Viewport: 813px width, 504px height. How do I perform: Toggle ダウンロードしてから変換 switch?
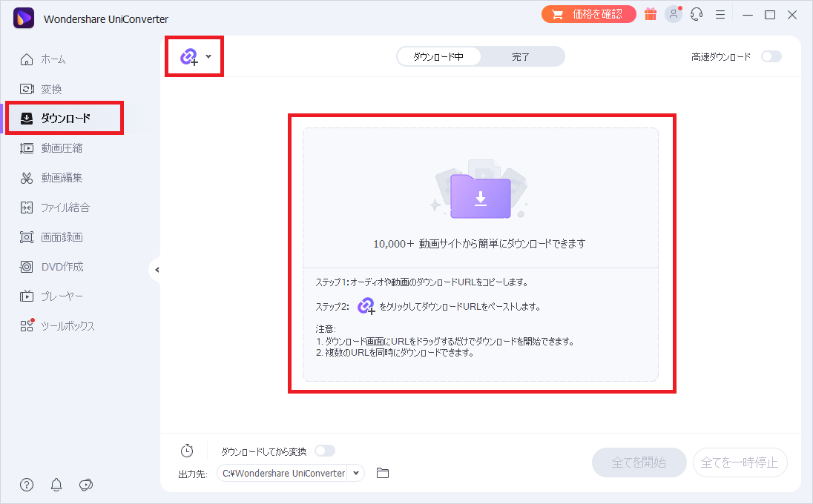pos(325,451)
